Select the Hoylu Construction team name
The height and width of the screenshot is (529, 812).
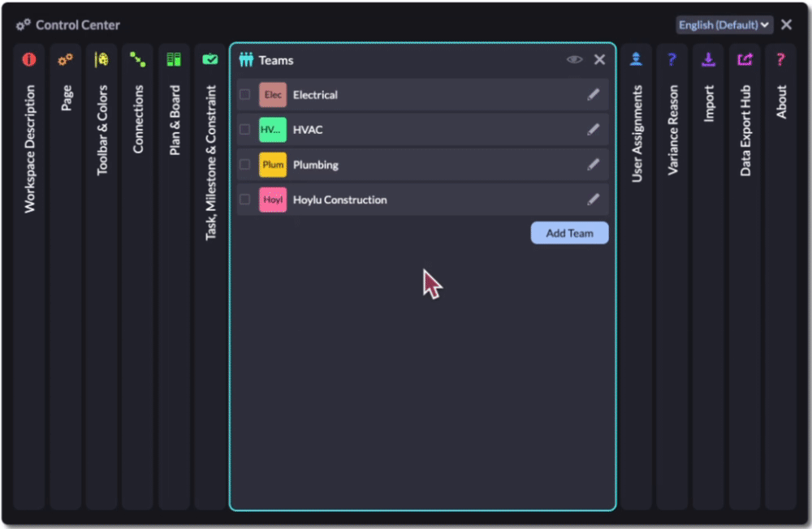[x=339, y=200]
